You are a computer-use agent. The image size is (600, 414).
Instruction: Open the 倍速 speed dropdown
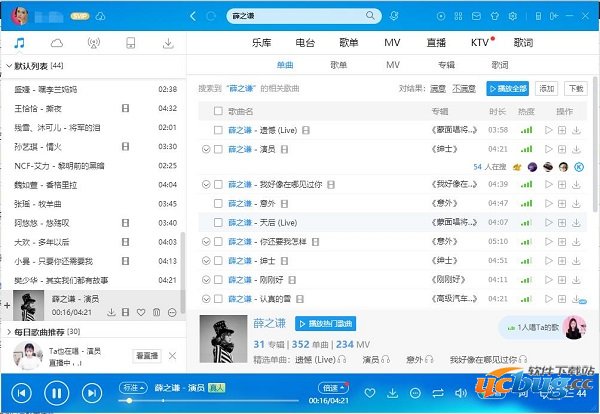(333, 388)
